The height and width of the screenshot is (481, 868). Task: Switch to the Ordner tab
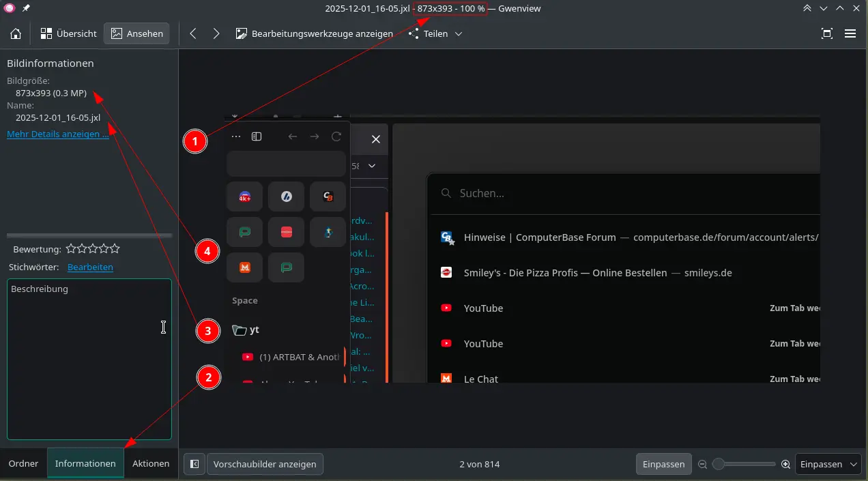click(23, 464)
